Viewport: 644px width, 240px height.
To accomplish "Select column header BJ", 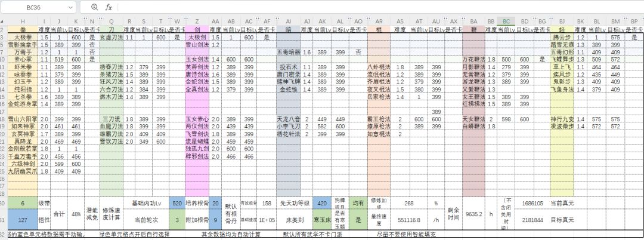I will pos(562,21).
